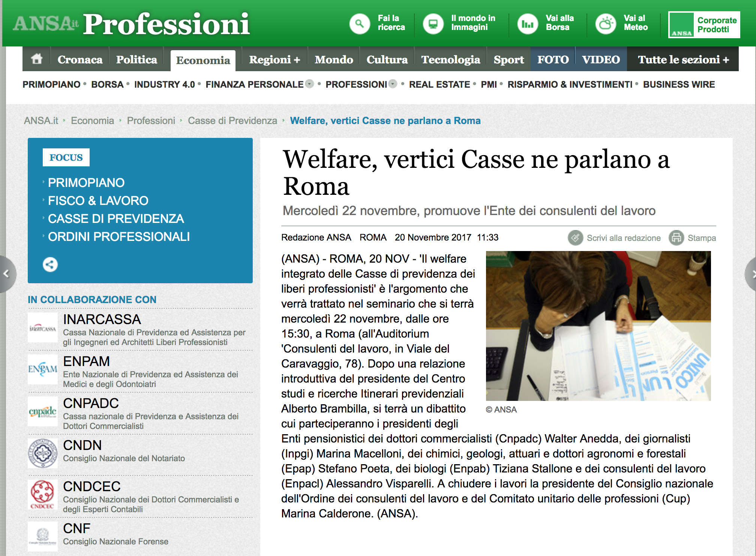The image size is (756, 556).
Task: Go to home via house icon
Action: (37, 59)
